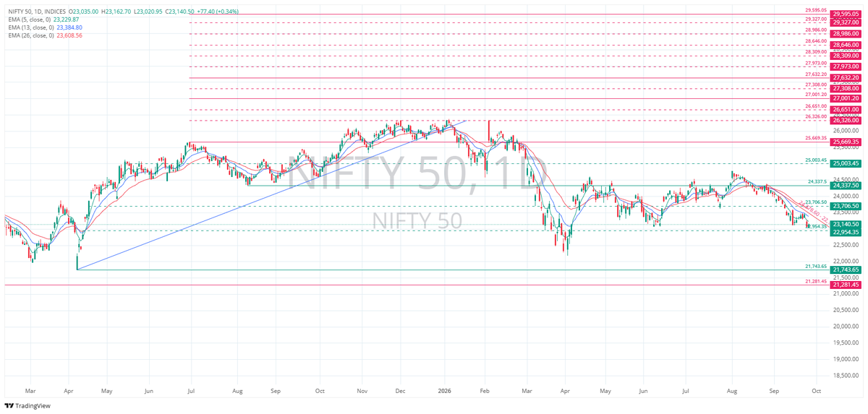Click the 26,000.00 price scale label
The height and width of the screenshot is (414, 868).
point(846,130)
